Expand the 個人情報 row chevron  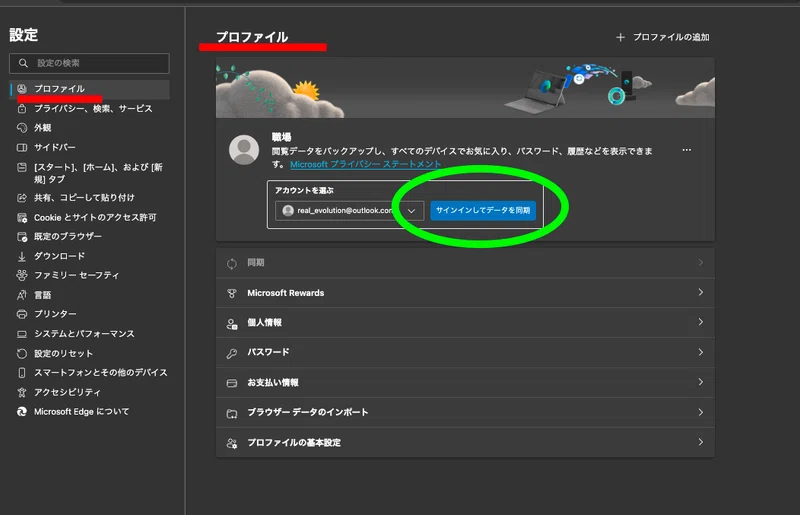pos(701,322)
